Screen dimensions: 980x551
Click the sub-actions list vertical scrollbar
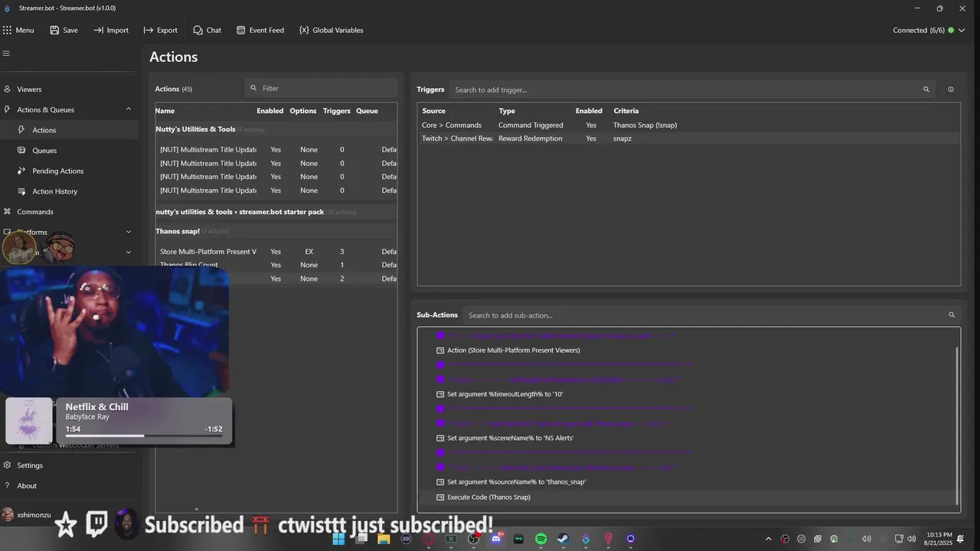958,425
